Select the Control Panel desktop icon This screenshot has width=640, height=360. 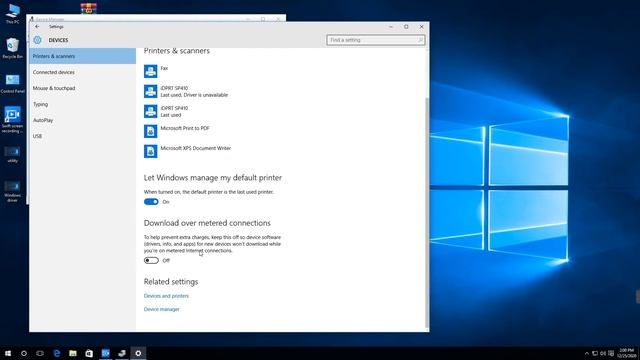[x=12, y=84]
